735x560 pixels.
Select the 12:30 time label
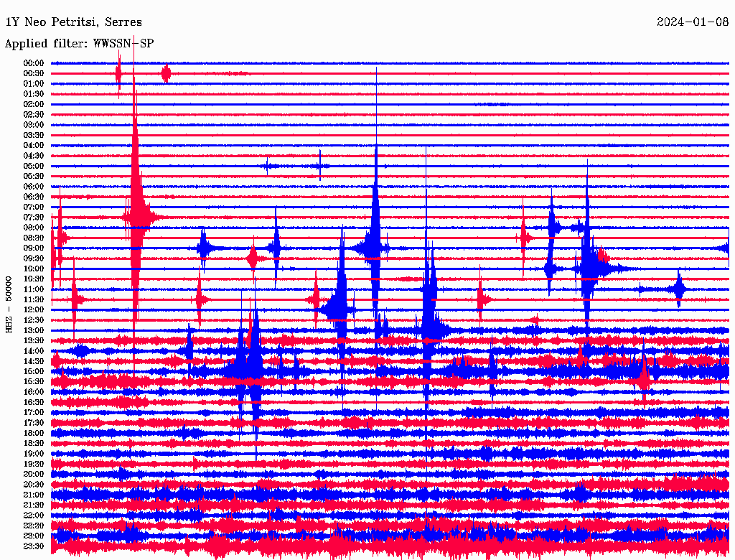34,320
